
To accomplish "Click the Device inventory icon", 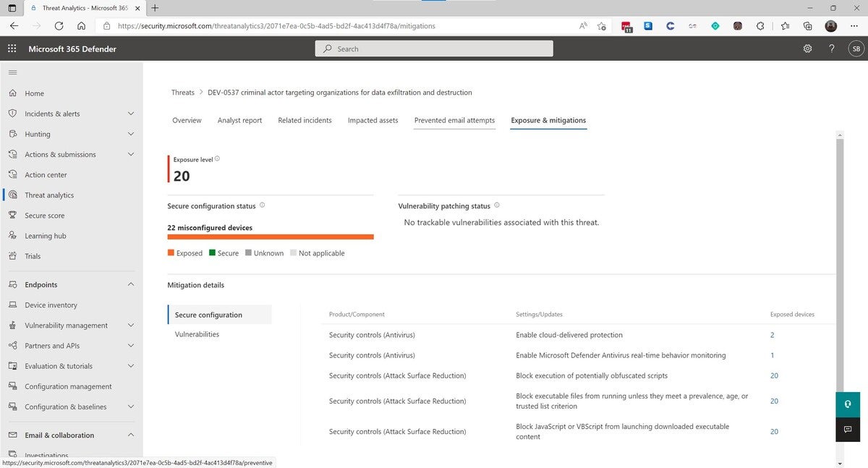I will coord(12,305).
